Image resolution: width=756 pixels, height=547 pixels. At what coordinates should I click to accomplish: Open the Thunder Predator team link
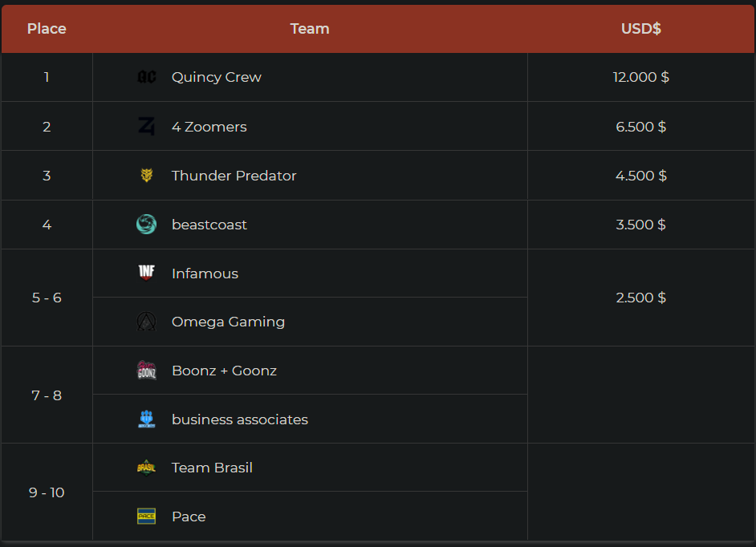point(234,176)
